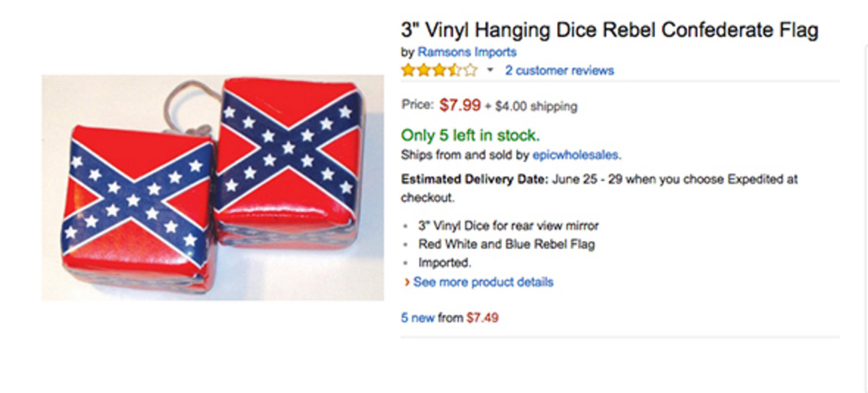Screen dimensions: 868x393
Task: Click the "5 new" offers link
Action: (x=418, y=317)
